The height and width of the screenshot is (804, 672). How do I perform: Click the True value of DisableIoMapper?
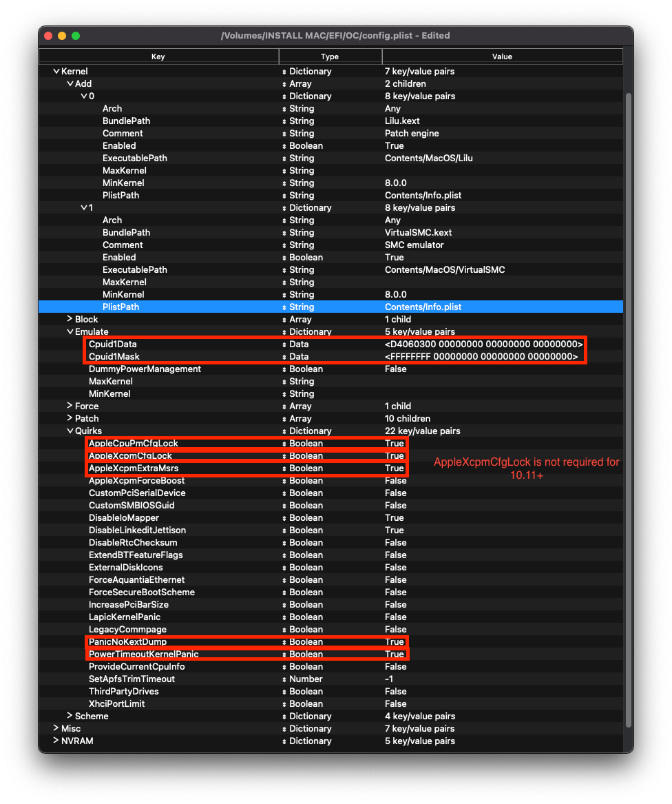tap(394, 518)
